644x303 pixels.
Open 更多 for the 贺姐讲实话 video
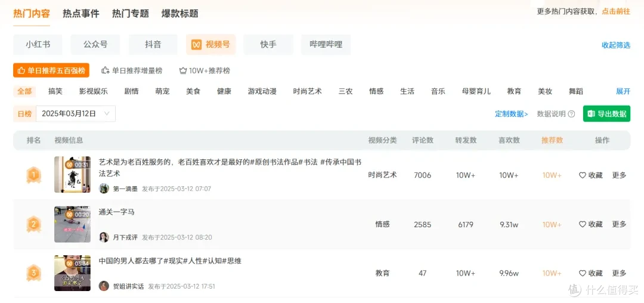[620, 273]
